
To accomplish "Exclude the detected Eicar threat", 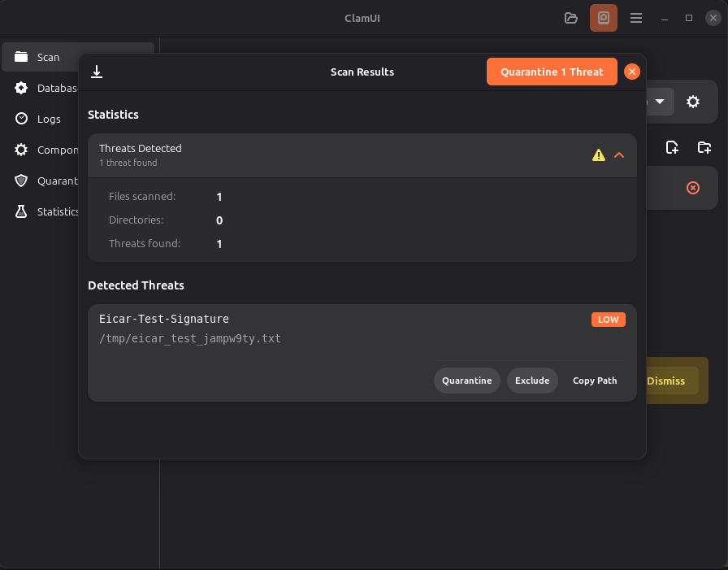I will (532, 381).
